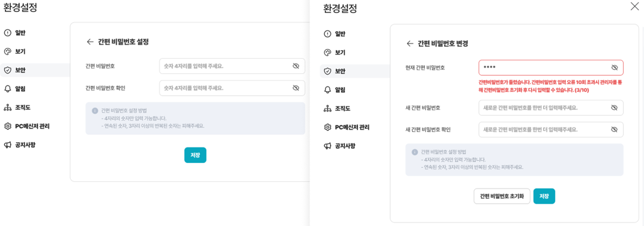This screenshot has width=644, height=226.
Task: Select 보기 palette icon beside the 간편 비밀번호 설정 panel
Action: (8, 52)
